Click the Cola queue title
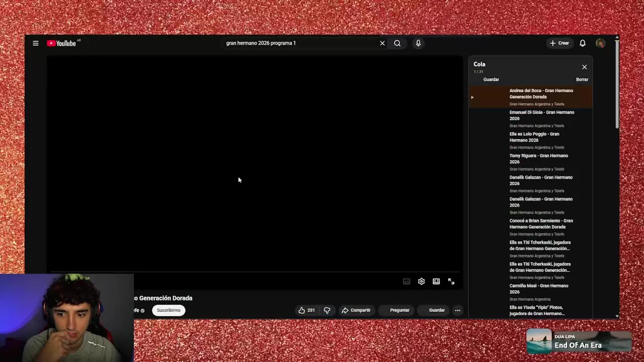 [479, 64]
